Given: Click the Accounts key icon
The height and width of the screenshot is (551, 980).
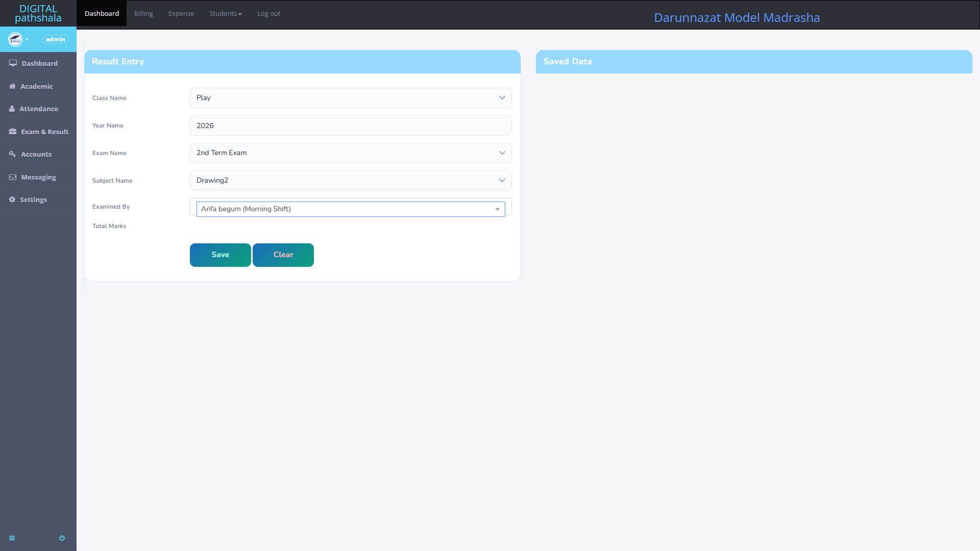Looking at the screenshot, I should [x=12, y=154].
